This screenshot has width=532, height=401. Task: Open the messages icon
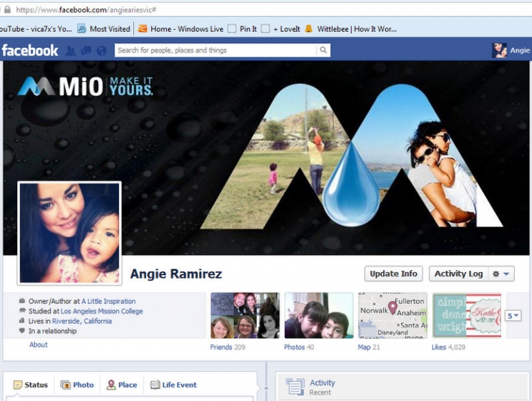pyautogui.click(x=86, y=51)
